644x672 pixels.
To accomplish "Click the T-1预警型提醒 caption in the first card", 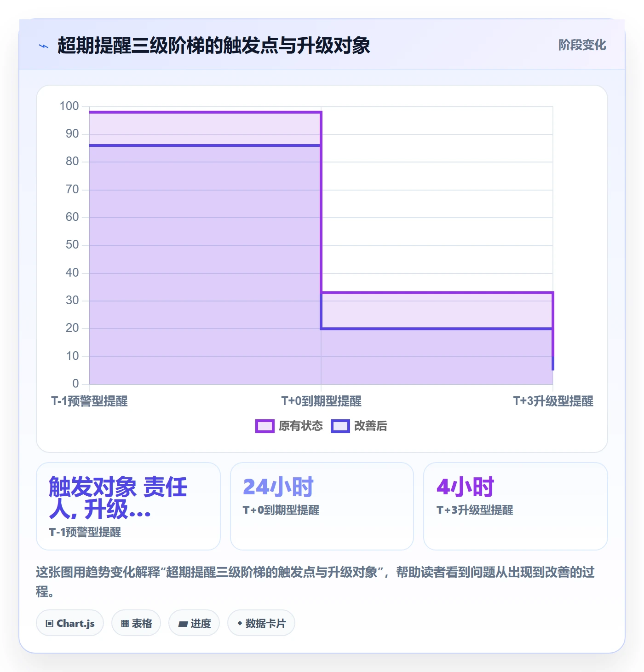I will 85,533.
